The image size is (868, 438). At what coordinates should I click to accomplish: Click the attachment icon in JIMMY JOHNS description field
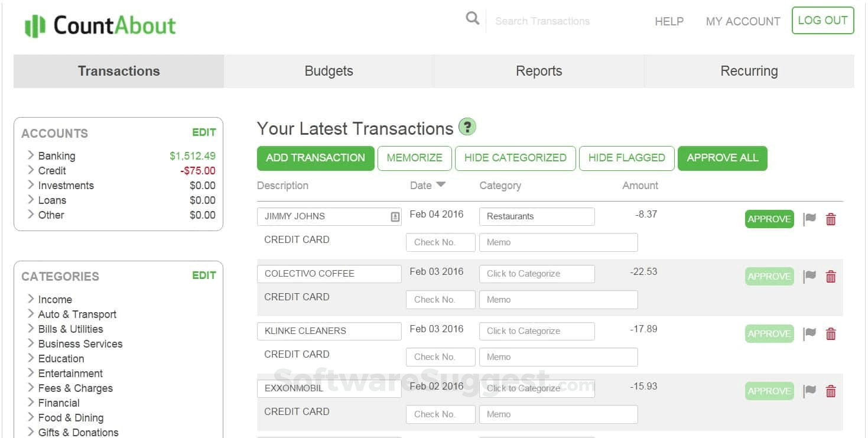point(395,216)
